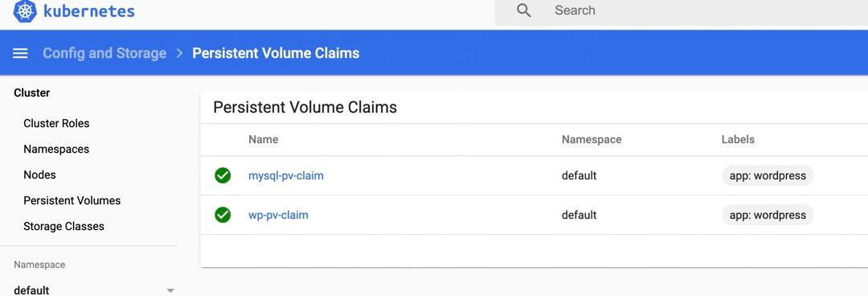
Task: Open Nodes from the sidebar
Action: click(x=40, y=175)
